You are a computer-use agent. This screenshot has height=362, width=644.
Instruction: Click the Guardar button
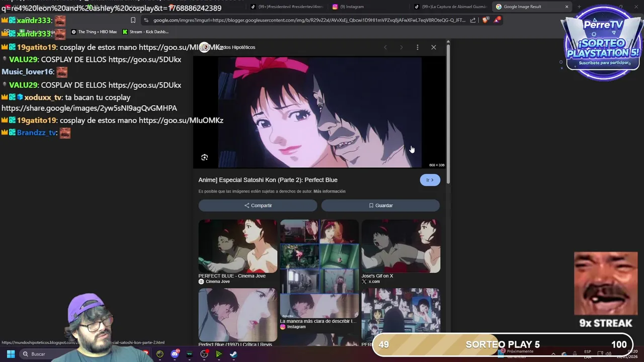pos(380,205)
